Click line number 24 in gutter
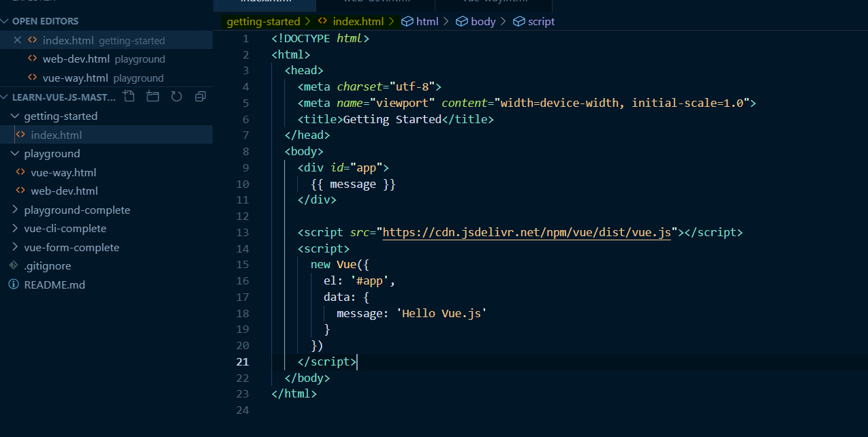The height and width of the screenshot is (437, 868). pos(243,410)
